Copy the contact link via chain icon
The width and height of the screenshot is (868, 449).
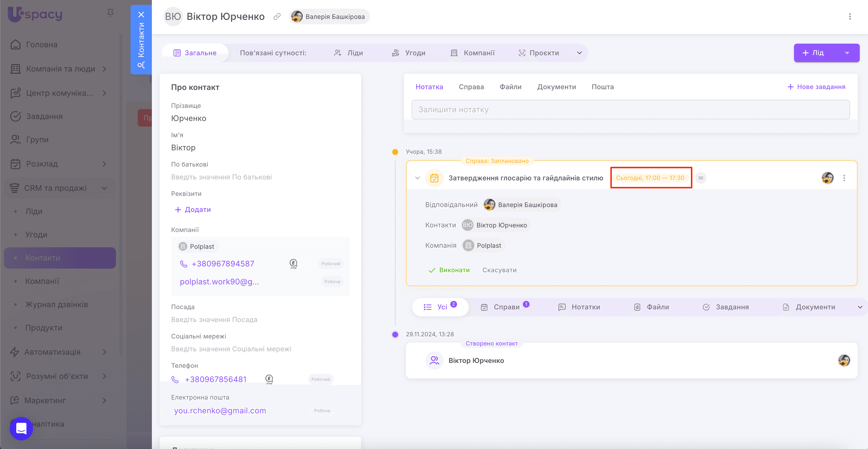click(x=277, y=16)
